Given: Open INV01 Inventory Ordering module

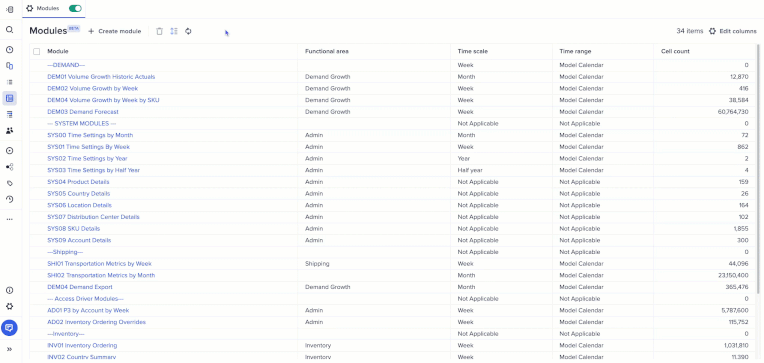Looking at the screenshot, I should point(82,345).
